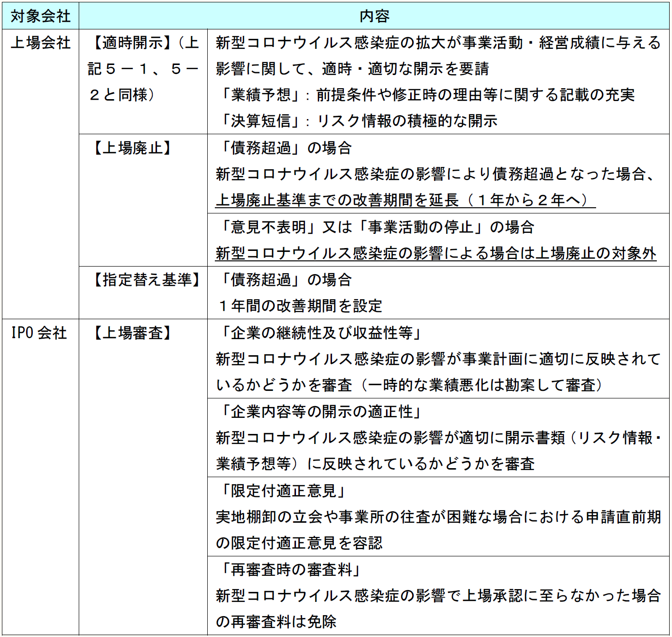Select the 「再審査時の審査料」 heading

(x=290, y=569)
